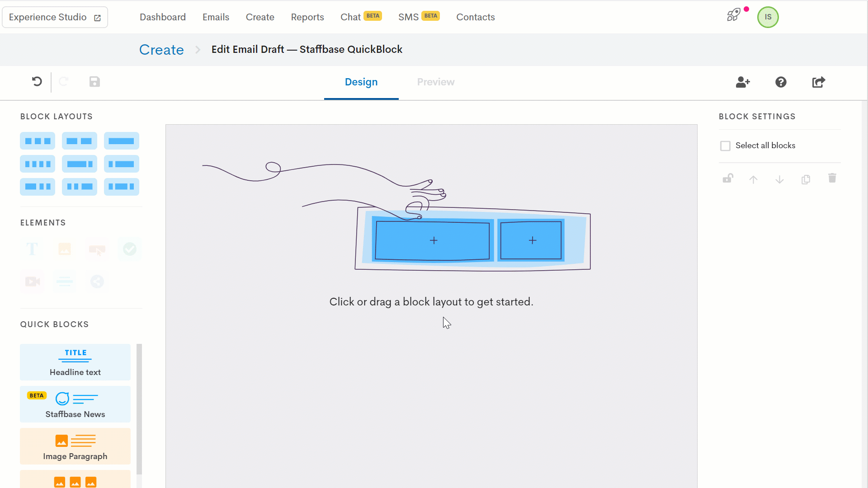Image resolution: width=868 pixels, height=488 pixels.
Task: Click the delete block trash icon
Action: [x=832, y=179]
